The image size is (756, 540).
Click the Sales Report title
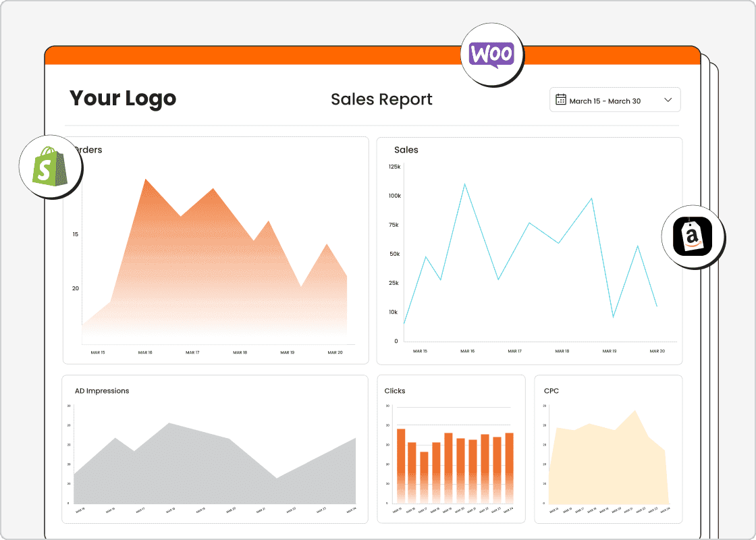tap(381, 99)
